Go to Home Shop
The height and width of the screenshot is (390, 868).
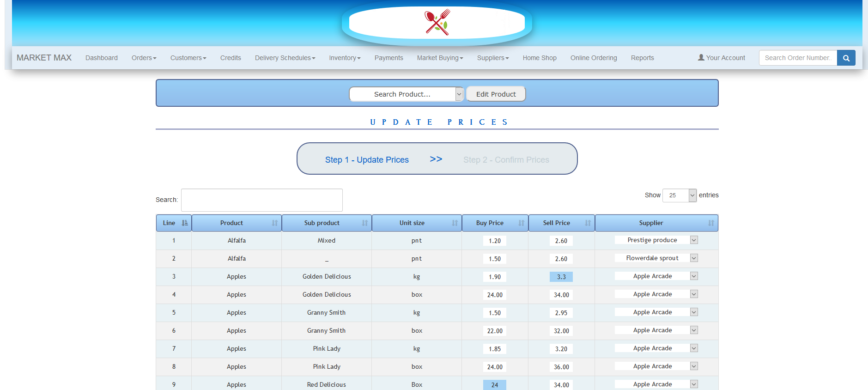pyautogui.click(x=540, y=58)
